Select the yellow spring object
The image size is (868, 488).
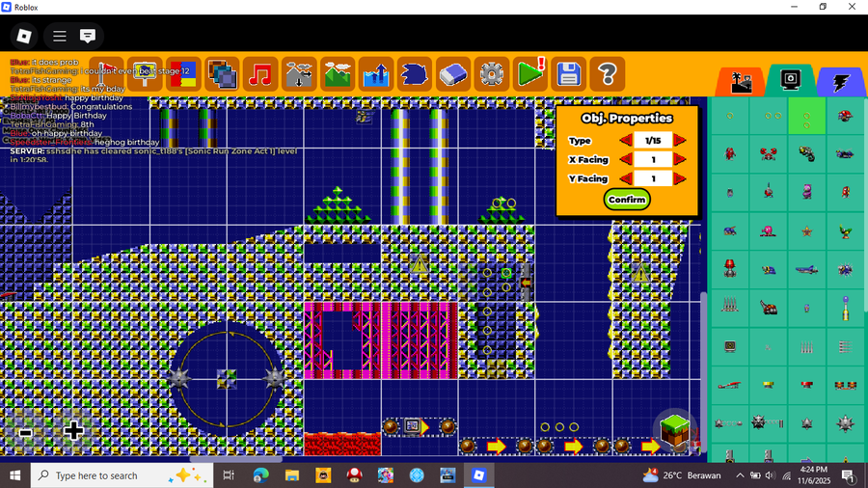click(769, 385)
